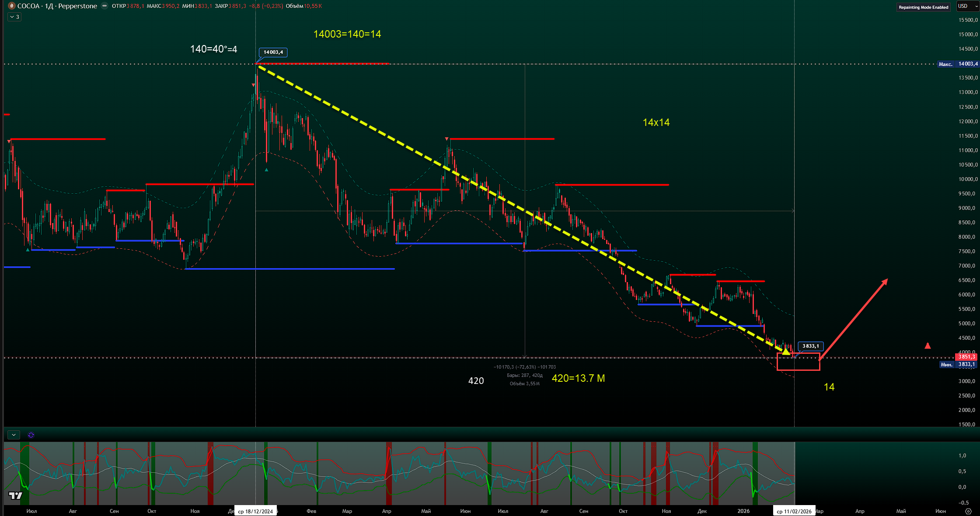Expand the collapsed 3 indicators legend
Image resolution: width=980 pixels, height=516 pixels.
coord(14,17)
